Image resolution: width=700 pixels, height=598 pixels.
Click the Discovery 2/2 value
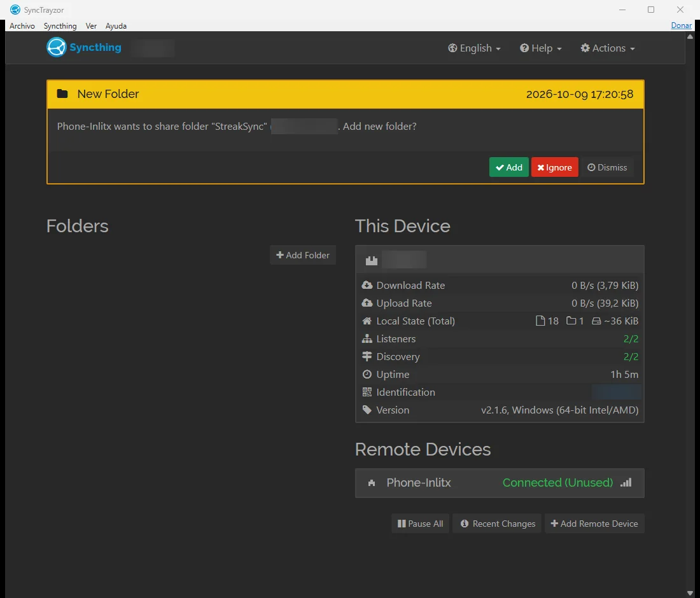631,356
